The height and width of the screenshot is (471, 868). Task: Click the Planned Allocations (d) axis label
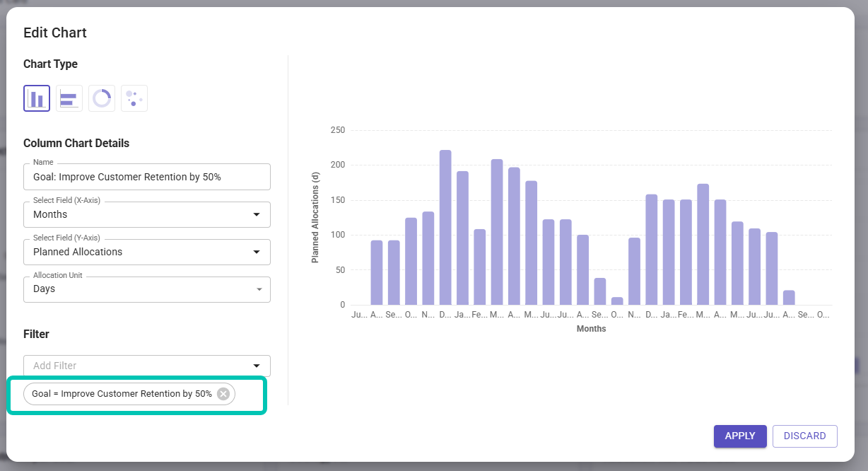(x=315, y=218)
